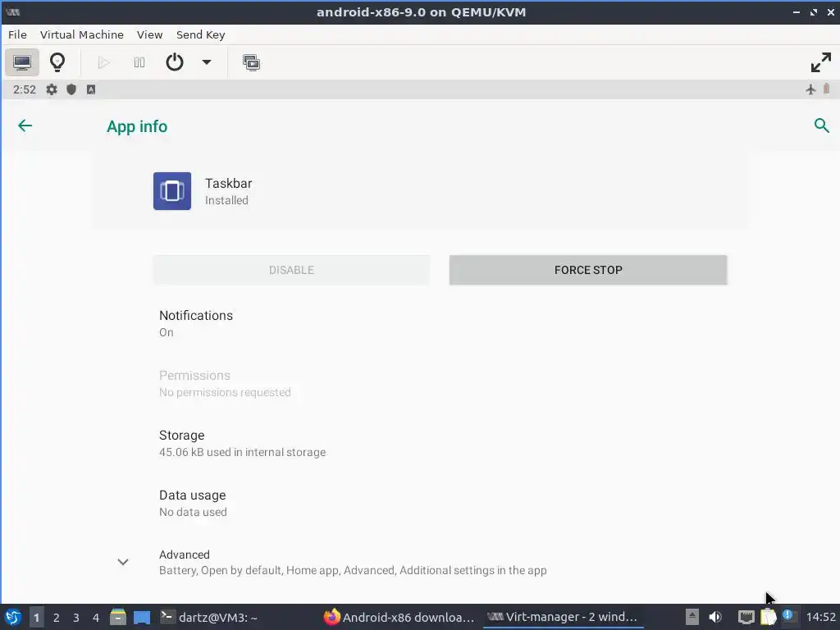Click airplane mode icon in status bar
840x630 pixels.
pos(810,89)
